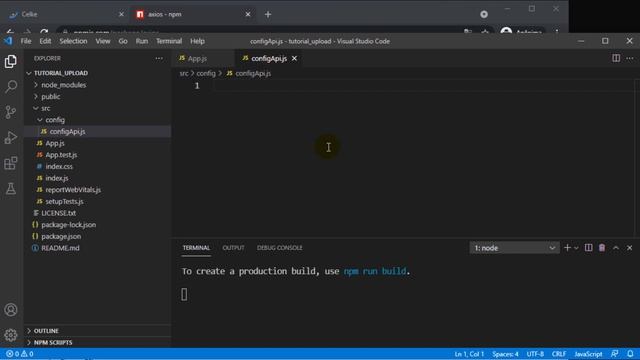The image size is (640, 360).
Task: Open the Extensions view
Action: click(x=11, y=163)
